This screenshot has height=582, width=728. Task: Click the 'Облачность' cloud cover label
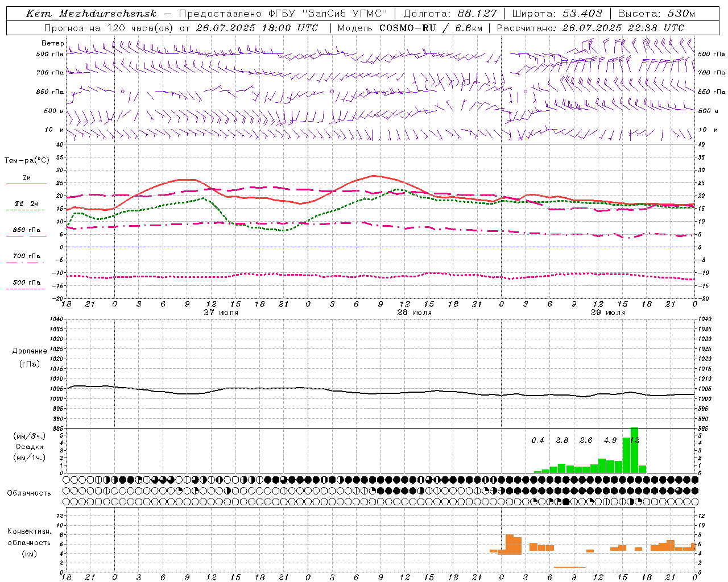point(29,493)
